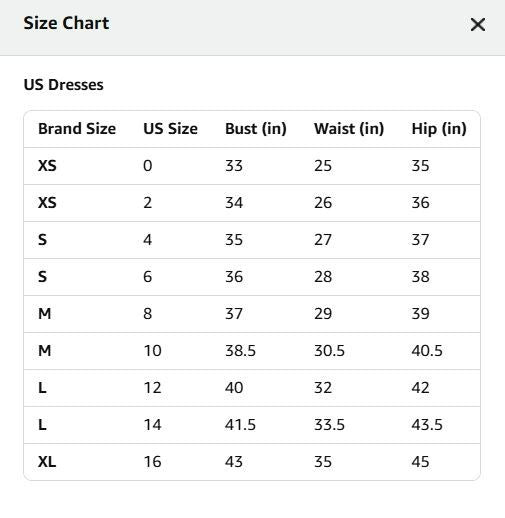Click the XL brand size cell

[x=47, y=462]
